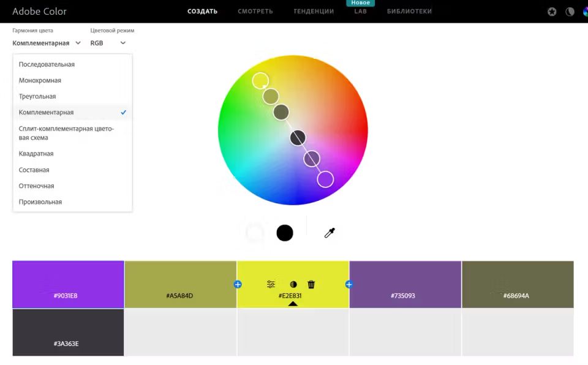Toggle dark theme with the moon icon

(x=570, y=12)
